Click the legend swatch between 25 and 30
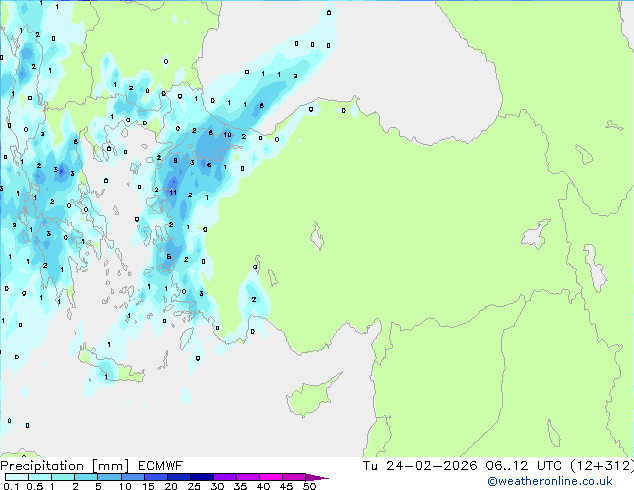 click(202, 477)
